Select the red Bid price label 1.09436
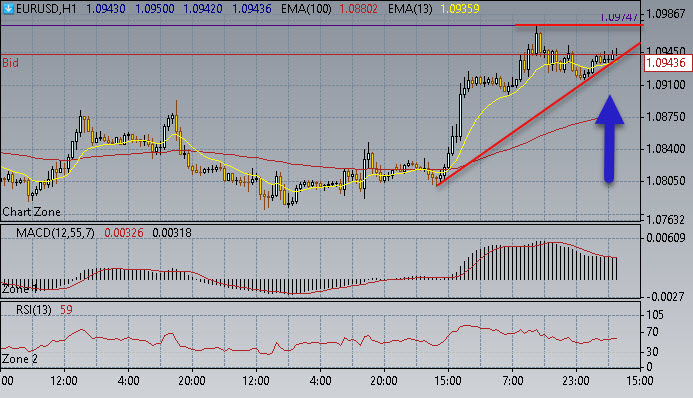Screen dimensions: 693x398 coord(666,63)
